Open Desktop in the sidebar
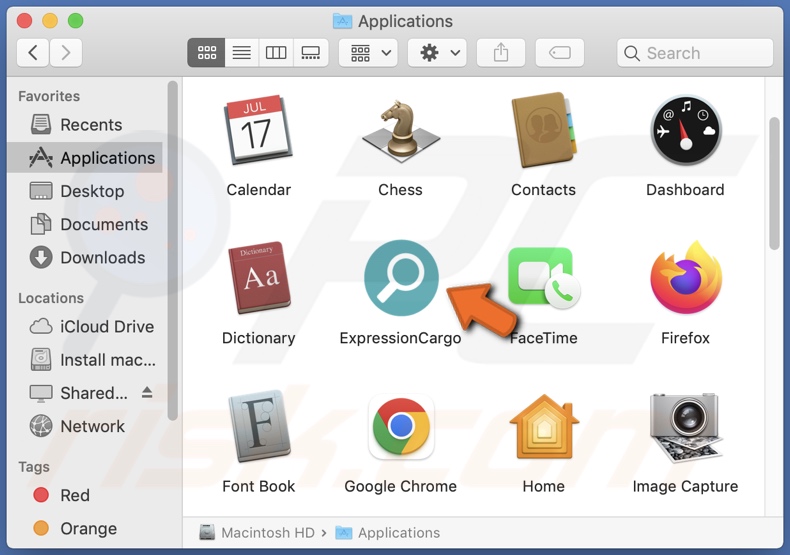Viewport: 790px width, 555px height. click(85, 191)
